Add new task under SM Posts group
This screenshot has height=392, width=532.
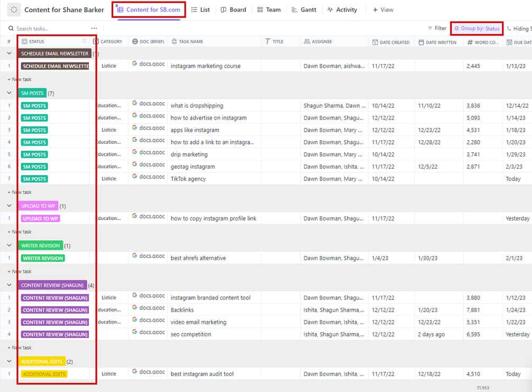coord(20,192)
